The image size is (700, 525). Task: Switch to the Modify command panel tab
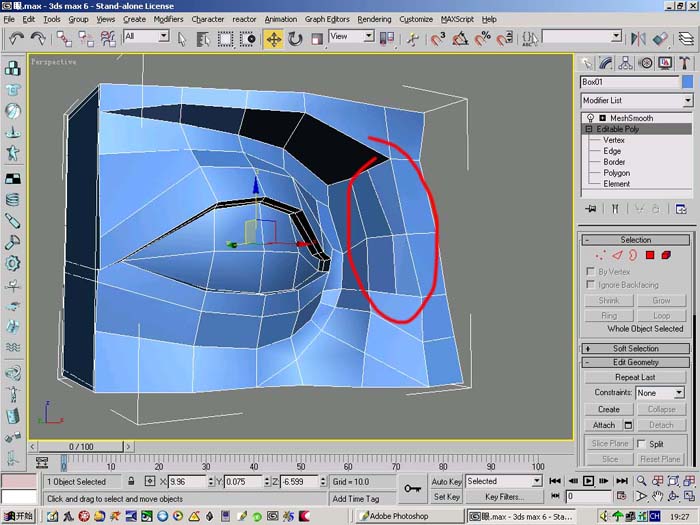click(606, 63)
